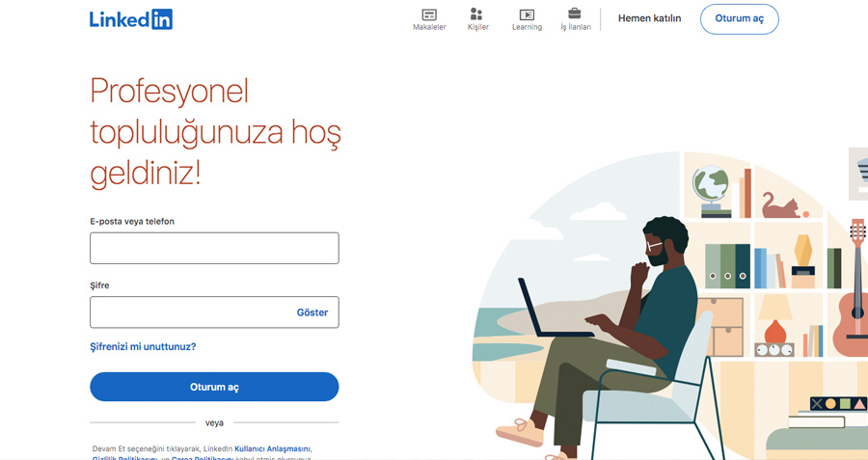Viewport: 868px width, 460px height.
Task: Click the E-posta veya telefon label
Action: pos(132,222)
